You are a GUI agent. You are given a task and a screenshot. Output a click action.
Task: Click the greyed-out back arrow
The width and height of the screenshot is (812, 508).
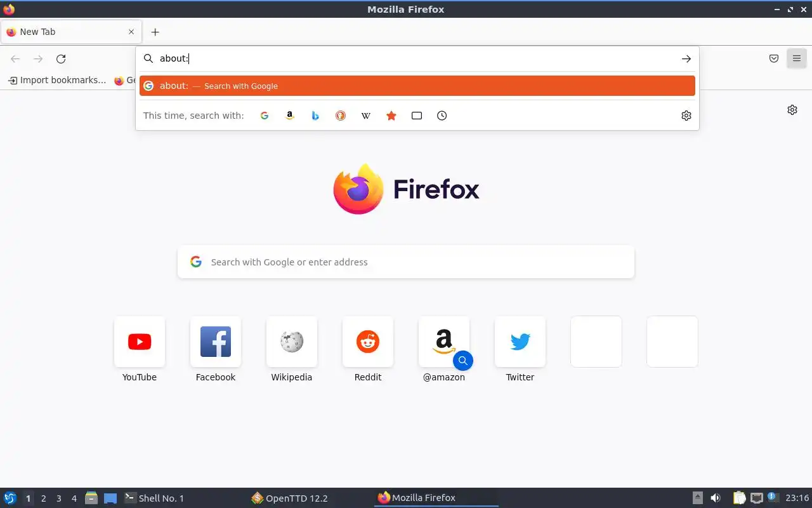15,59
